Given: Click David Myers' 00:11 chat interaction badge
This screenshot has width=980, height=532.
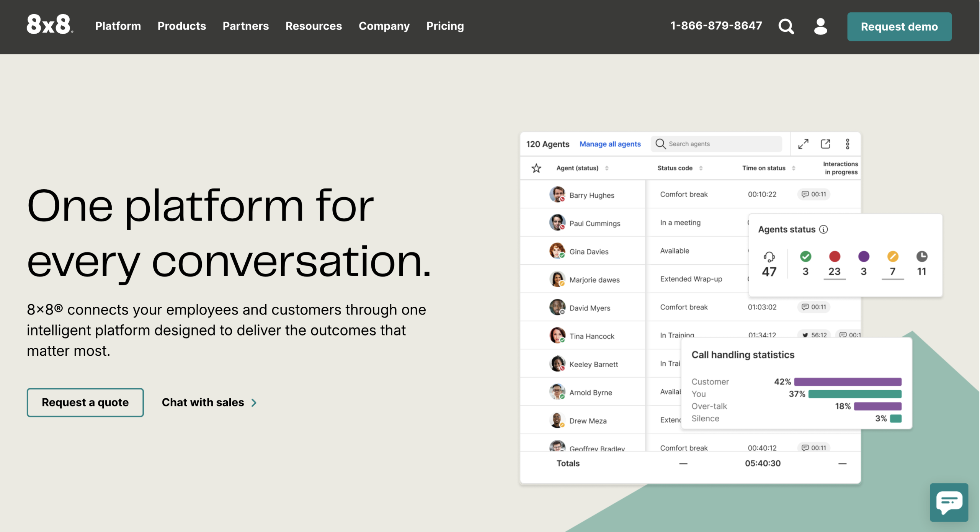Looking at the screenshot, I should tap(814, 307).
